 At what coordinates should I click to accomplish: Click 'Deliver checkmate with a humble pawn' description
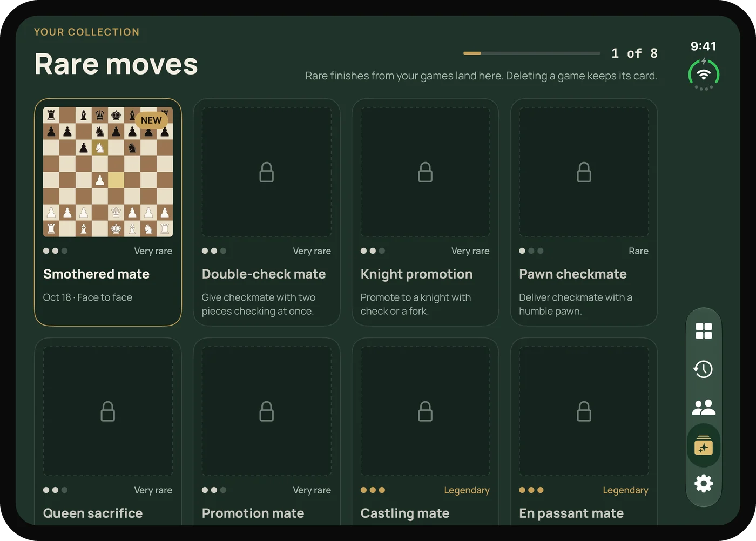(x=576, y=305)
